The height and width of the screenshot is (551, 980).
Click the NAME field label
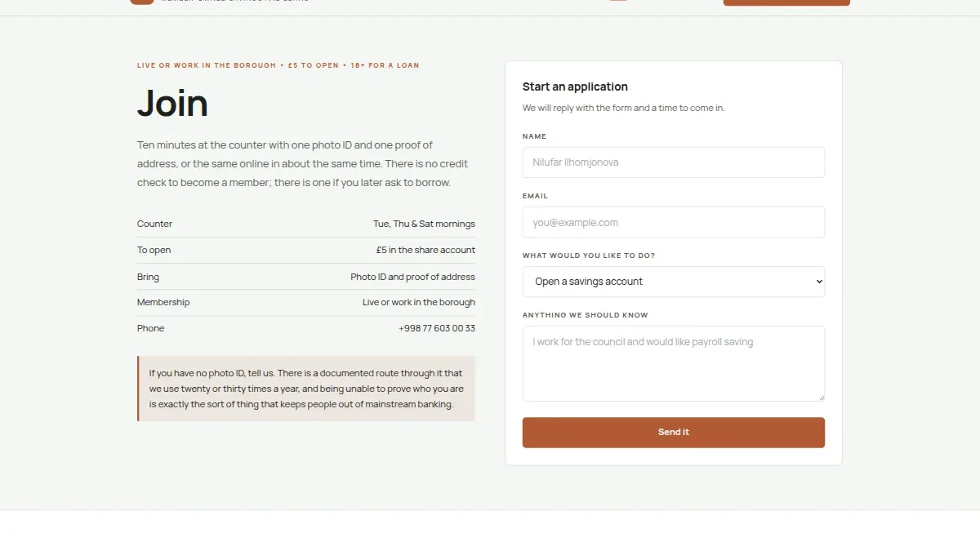[x=534, y=136]
